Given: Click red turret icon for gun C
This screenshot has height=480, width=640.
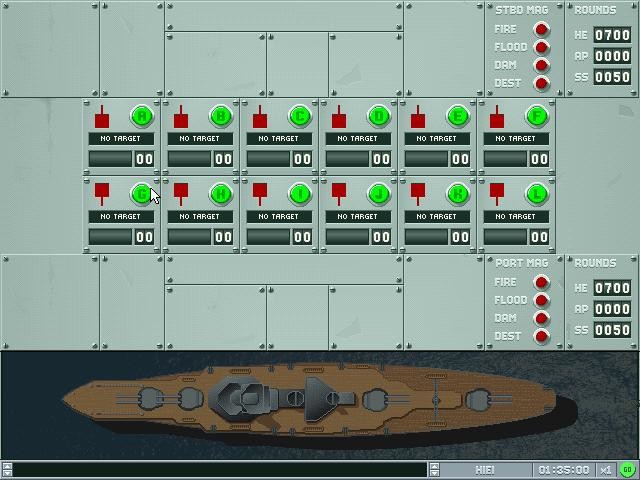Looking at the screenshot, I should point(260,117).
